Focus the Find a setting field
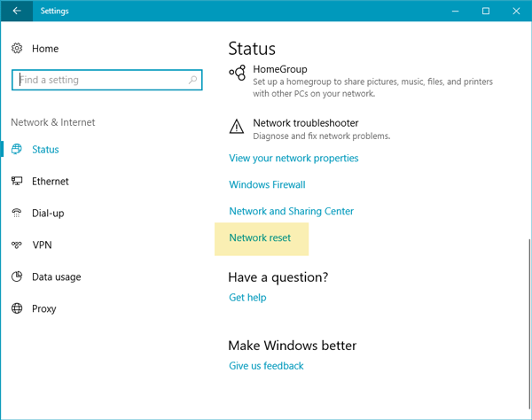The width and height of the screenshot is (532, 420). click(x=107, y=80)
